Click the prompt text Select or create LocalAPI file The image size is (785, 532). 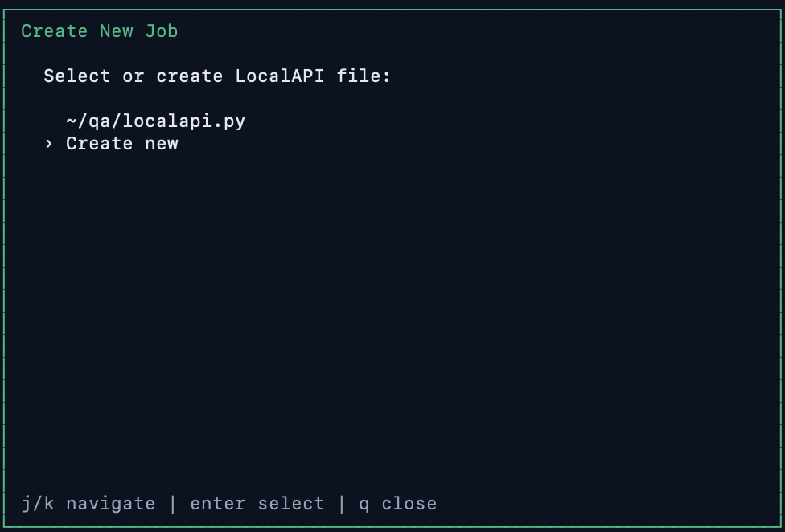tap(217, 76)
